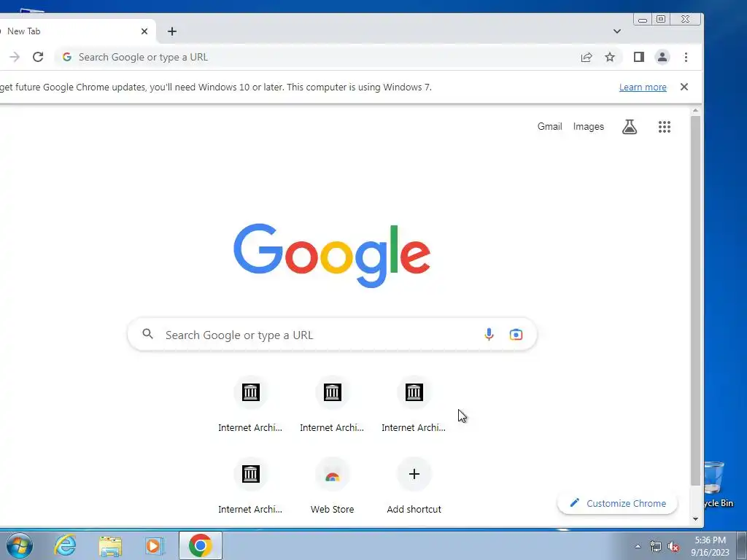Click the vertical scrollbar thumb

pyautogui.click(x=695, y=301)
